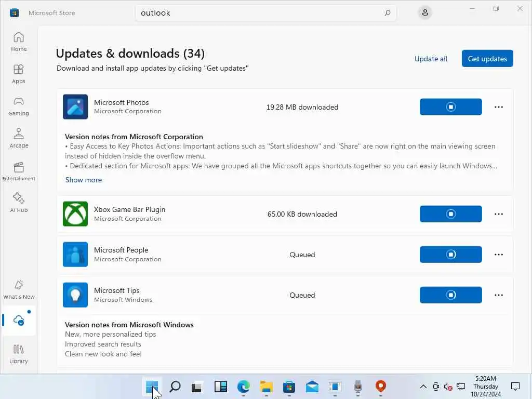532x399 pixels.
Task: Open Gaming section in sidebar
Action: [19, 106]
